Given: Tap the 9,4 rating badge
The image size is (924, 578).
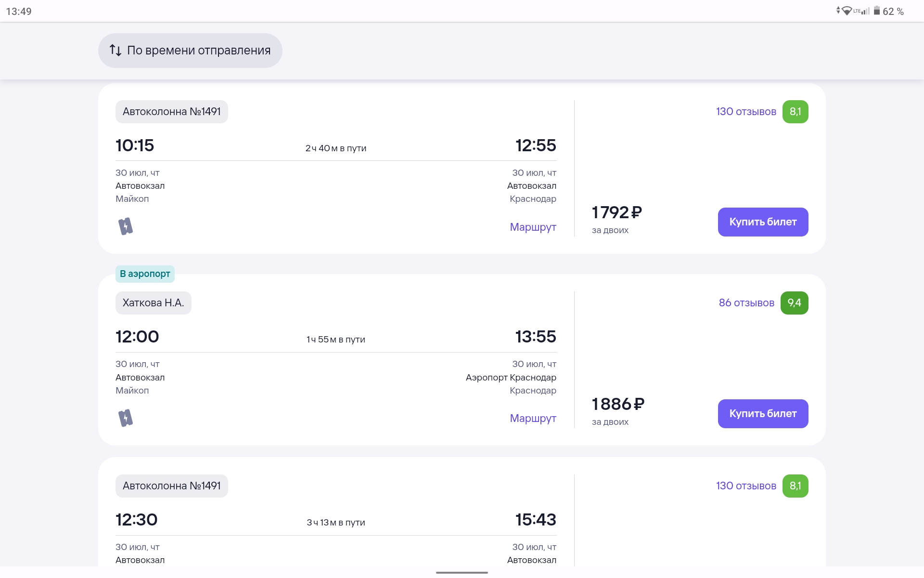Looking at the screenshot, I should 794,303.
